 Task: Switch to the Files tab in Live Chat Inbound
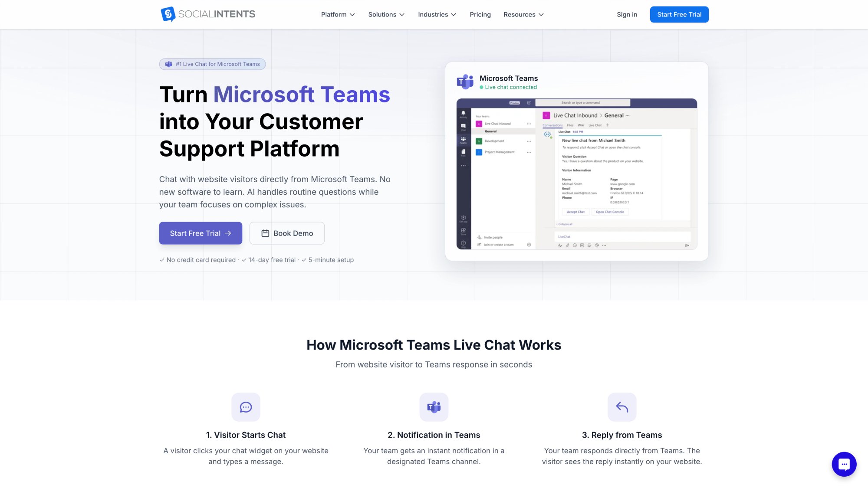coord(570,125)
